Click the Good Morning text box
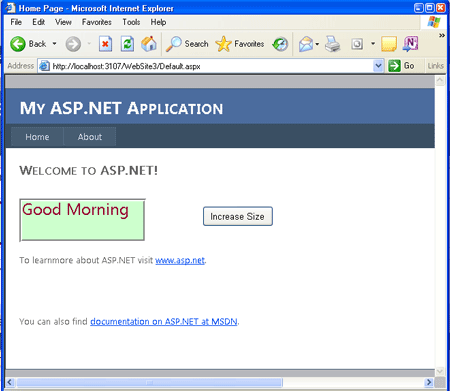Screen dimensions: 450x391 pyautogui.click(x=82, y=220)
